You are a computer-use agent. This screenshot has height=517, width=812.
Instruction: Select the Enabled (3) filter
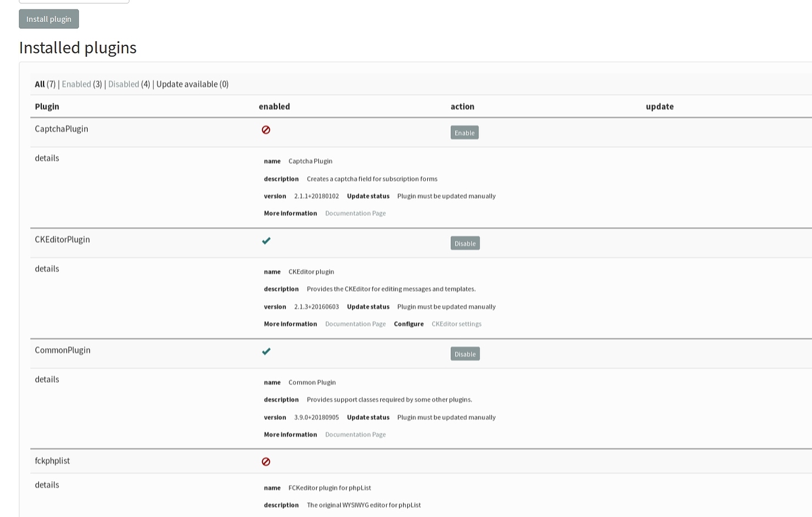pyautogui.click(x=76, y=84)
